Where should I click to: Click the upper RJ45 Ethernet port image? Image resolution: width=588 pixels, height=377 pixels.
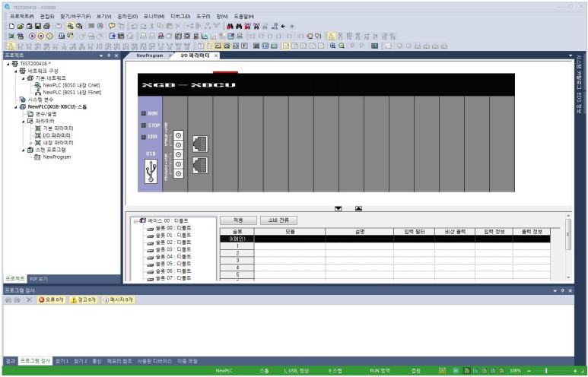tap(200, 144)
